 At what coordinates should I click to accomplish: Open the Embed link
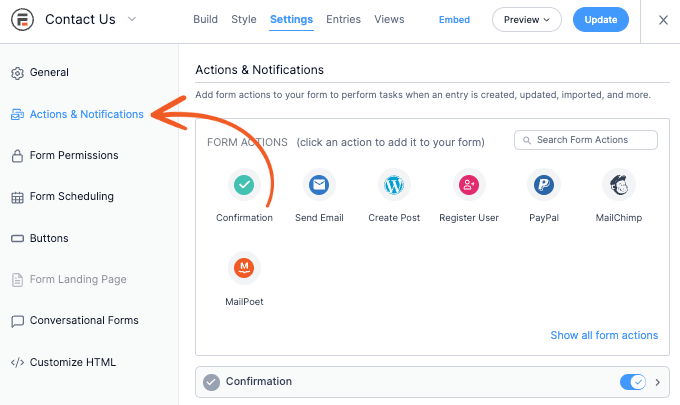[x=454, y=20]
